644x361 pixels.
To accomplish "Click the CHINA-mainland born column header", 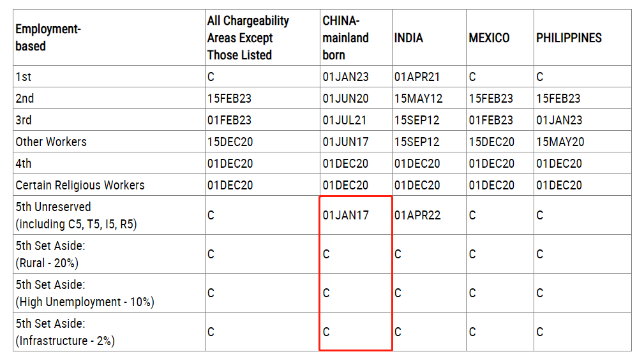I will coord(345,38).
